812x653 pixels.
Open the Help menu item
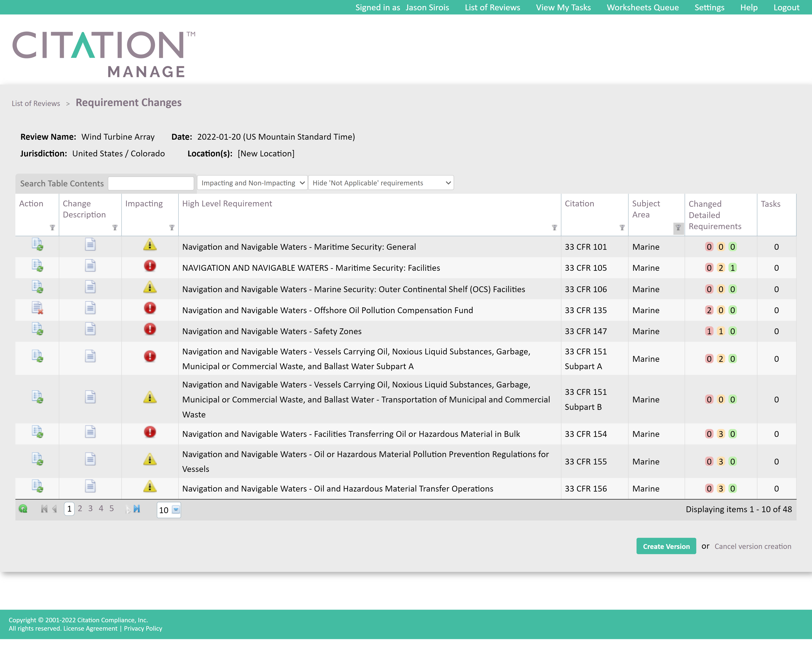click(x=749, y=8)
